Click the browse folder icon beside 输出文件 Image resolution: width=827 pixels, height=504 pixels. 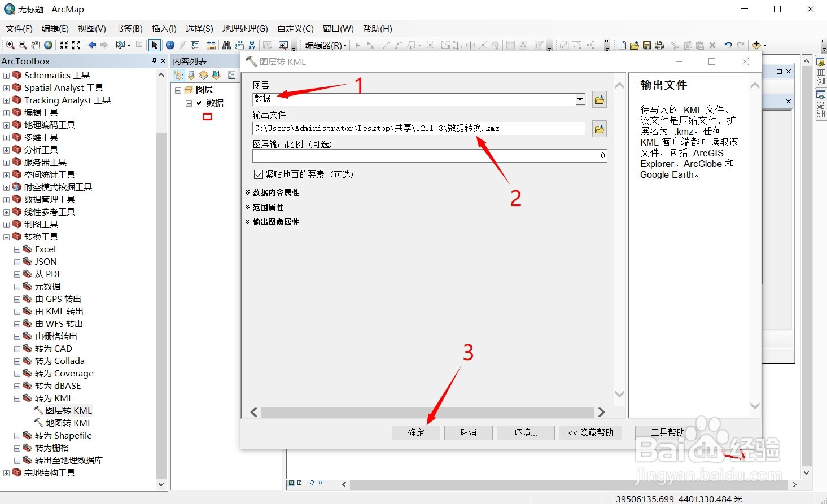[x=599, y=128]
